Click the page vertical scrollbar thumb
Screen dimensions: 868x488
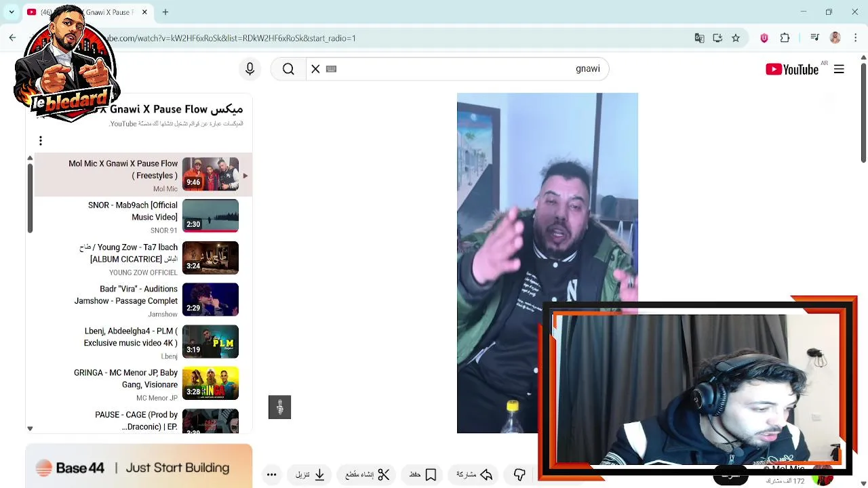863,113
